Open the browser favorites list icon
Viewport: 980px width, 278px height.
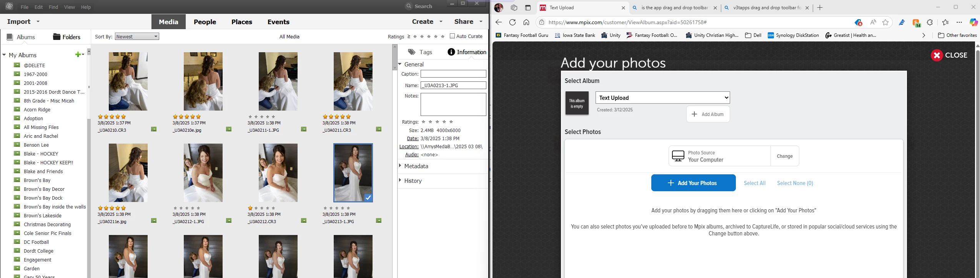click(945, 22)
